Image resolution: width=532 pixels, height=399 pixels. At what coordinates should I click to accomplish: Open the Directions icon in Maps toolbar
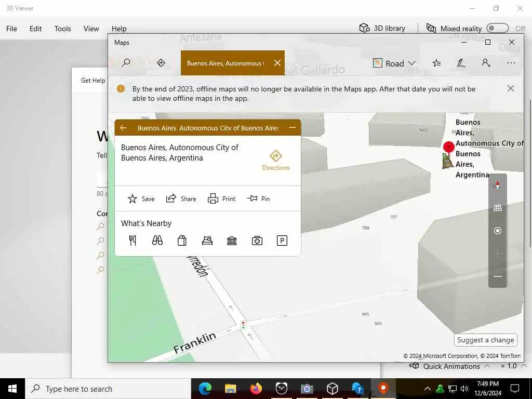(161, 63)
